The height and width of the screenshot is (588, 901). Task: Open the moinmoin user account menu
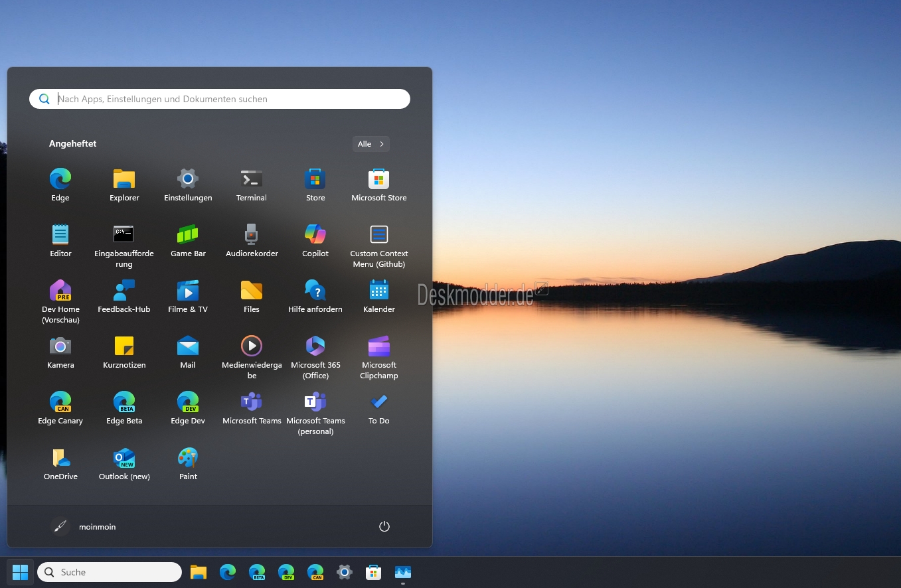pos(83,526)
